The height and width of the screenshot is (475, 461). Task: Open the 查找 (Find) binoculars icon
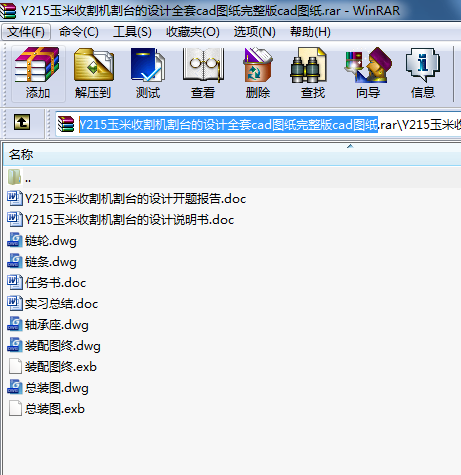(x=313, y=73)
